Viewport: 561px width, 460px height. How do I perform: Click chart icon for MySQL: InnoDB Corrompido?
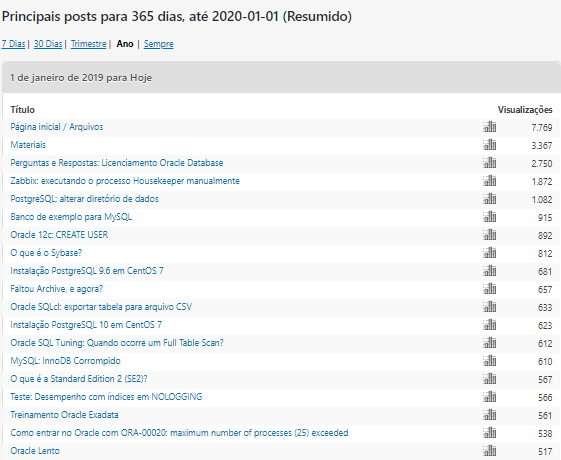click(x=489, y=361)
